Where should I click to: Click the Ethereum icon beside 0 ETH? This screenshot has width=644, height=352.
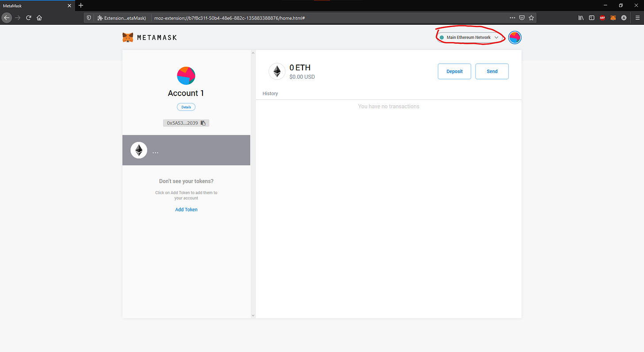[277, 72]
